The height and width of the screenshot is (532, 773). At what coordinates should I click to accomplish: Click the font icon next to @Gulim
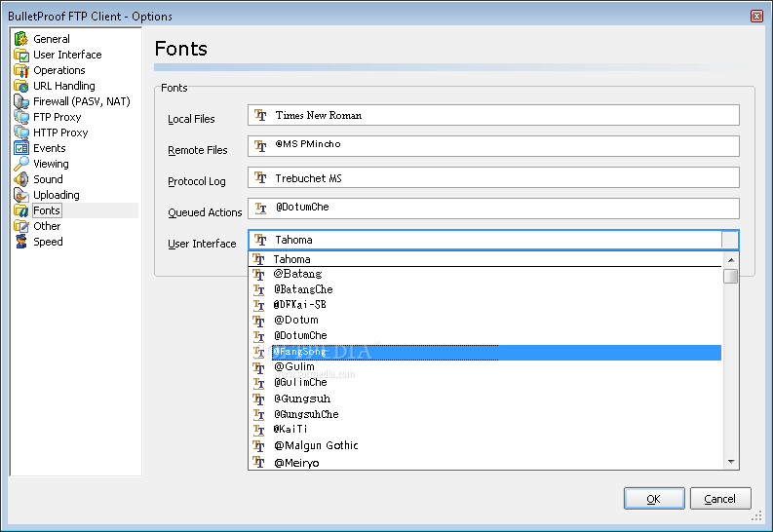[x=259, y=367]
